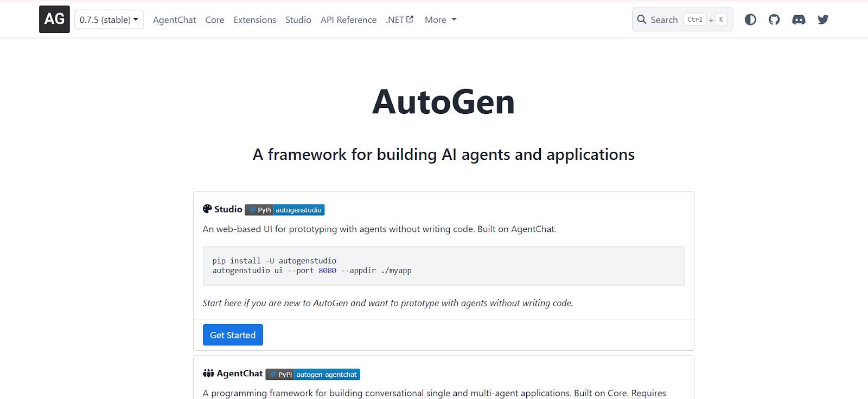Screen dimensions: 868x399
Task: Open the .NET external link
Action: click(x=399, y=20)
